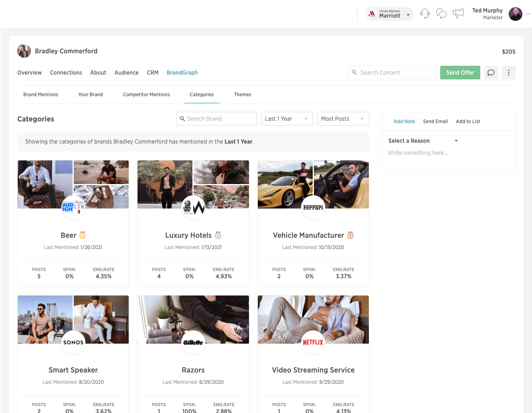The height and width of the screenshot is (413, 532).
Task: Click the Send Email link
Action: pos(435,121)
